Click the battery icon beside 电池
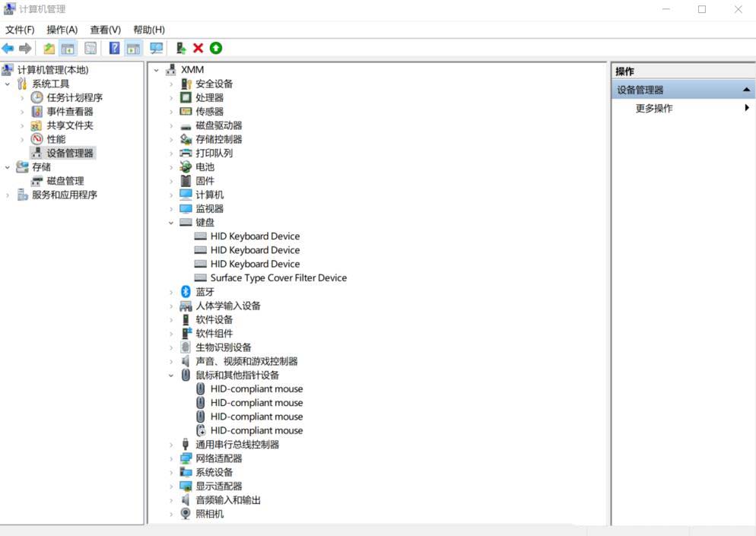 click(x=186, y=167)
